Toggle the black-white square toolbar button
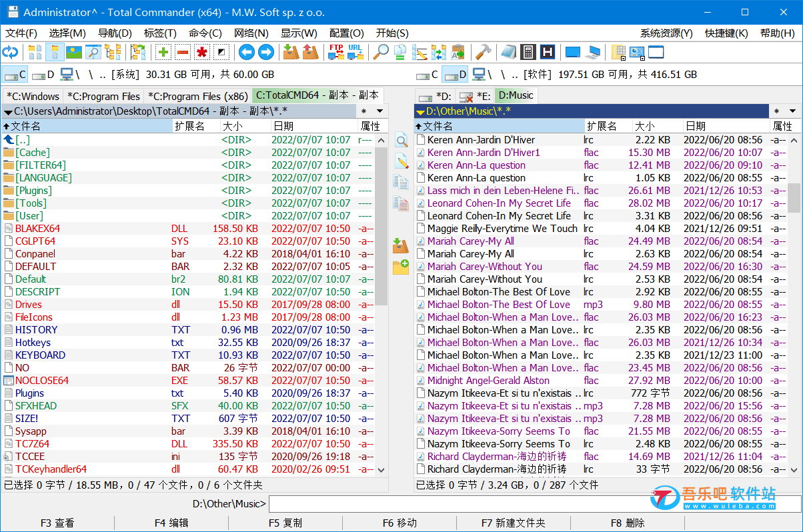This screenshot has width=803, height=532. (221, 52)
